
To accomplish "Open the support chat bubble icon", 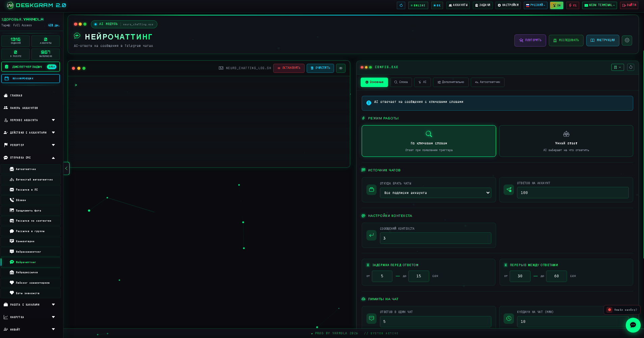I will [633, 325].
